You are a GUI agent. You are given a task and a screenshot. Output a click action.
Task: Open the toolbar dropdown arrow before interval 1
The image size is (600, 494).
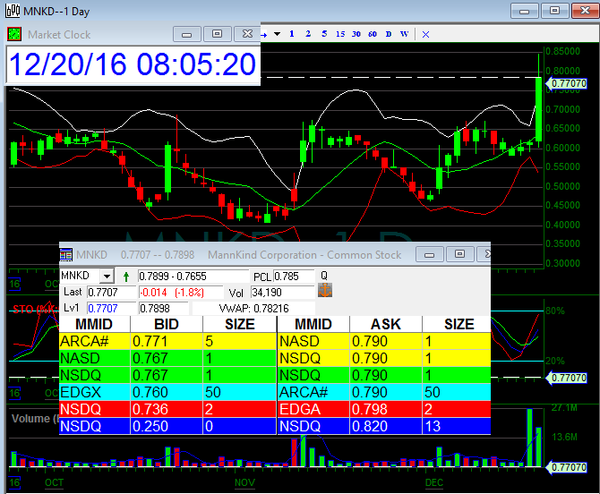[x=277, y=34]
